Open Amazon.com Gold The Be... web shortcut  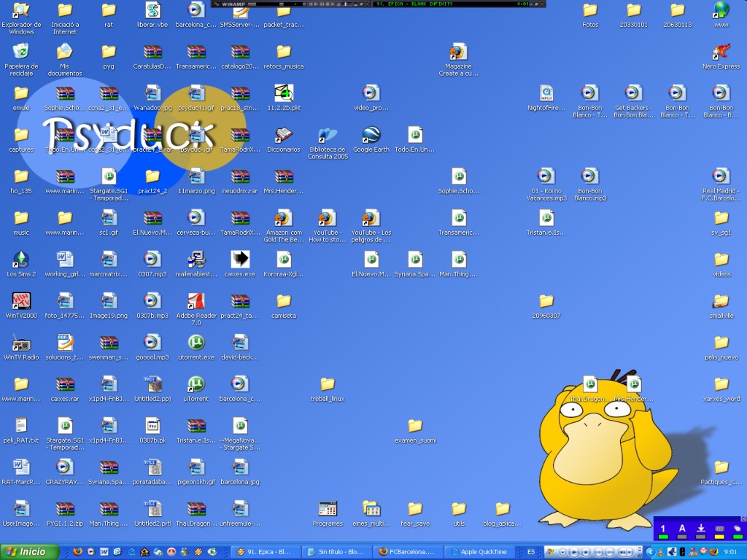pyautogui.click(x=284, y=226)
